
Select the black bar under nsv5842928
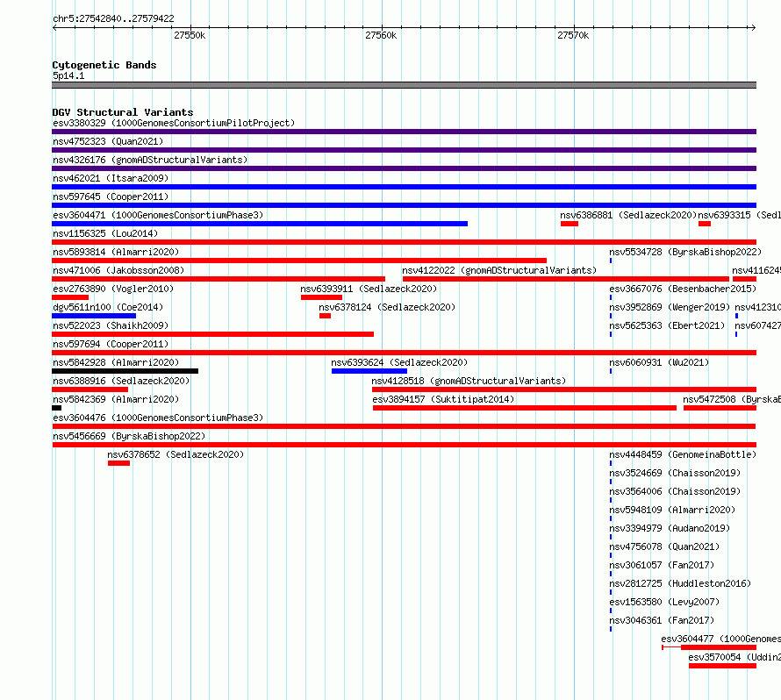(125, 371)
